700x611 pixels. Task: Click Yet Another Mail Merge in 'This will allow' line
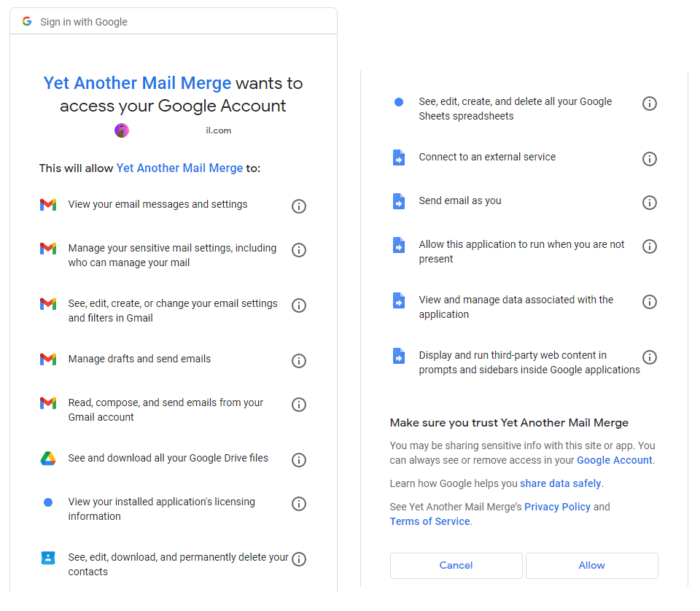(x=180, y=168)
